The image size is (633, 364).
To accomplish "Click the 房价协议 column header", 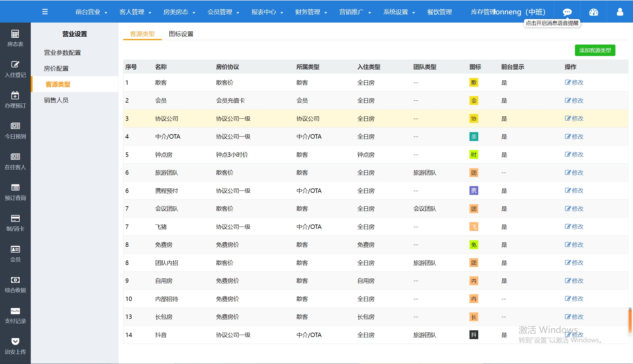I will (227, 67).
